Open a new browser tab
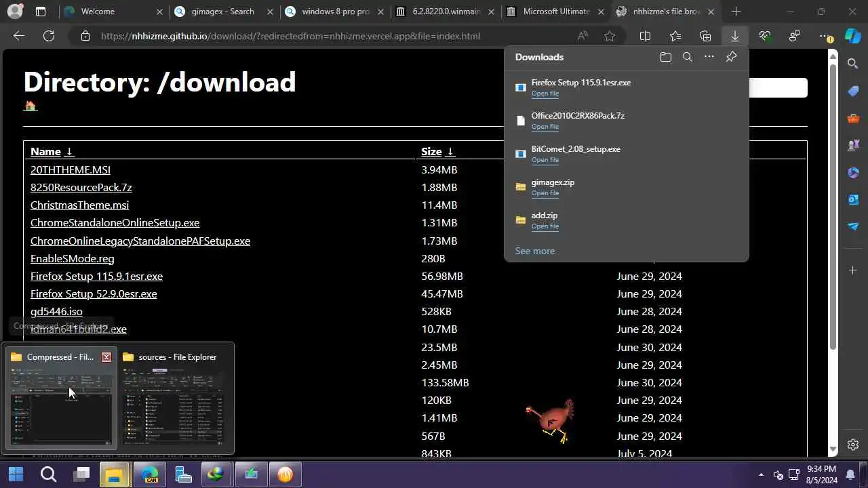Screen dimensions: 868x488 (736, 12)
